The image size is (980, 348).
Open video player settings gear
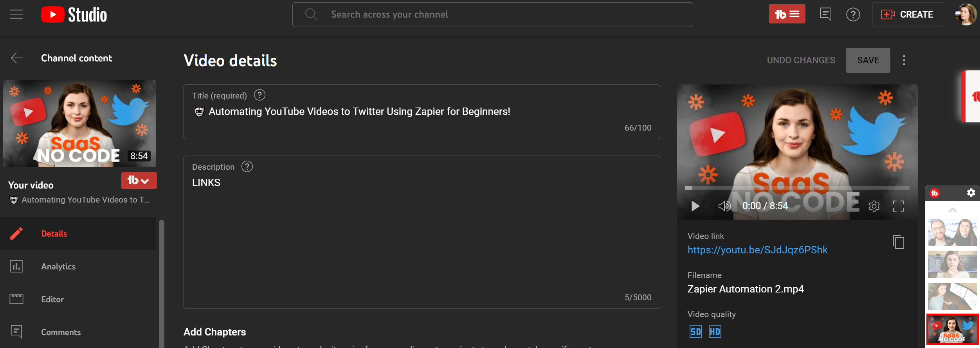click(x=874, y=206)
